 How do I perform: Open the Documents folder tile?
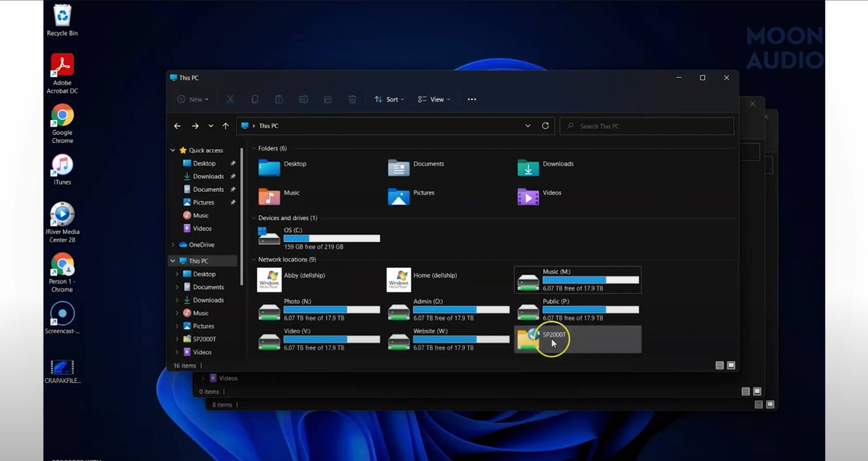(x=416, y=167)
